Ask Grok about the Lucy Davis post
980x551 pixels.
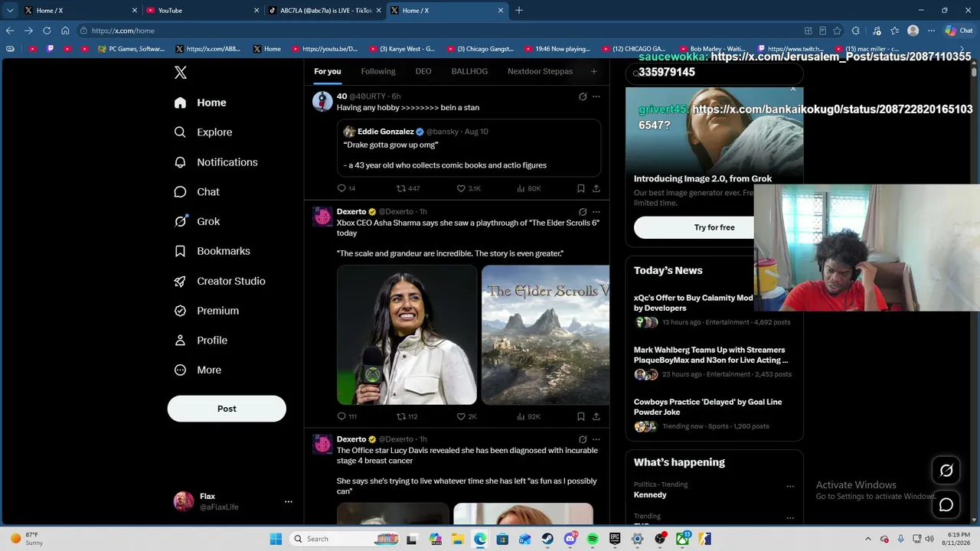tap(583, 439)
